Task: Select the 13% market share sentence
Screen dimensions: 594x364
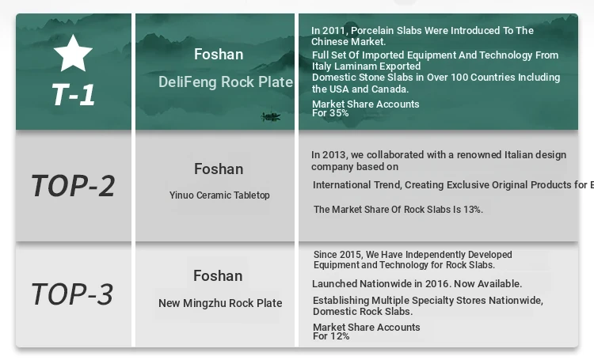Action: [398, 210]
